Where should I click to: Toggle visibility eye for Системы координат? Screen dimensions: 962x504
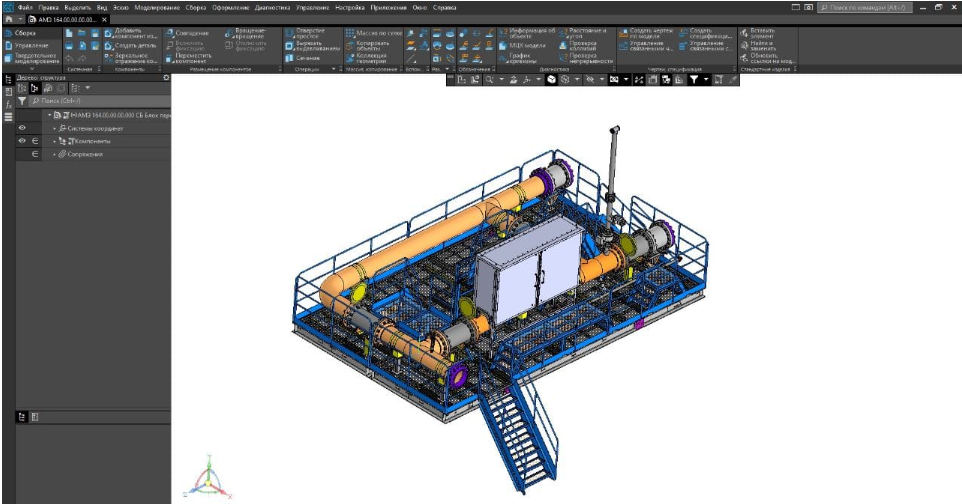click(22, 128)
